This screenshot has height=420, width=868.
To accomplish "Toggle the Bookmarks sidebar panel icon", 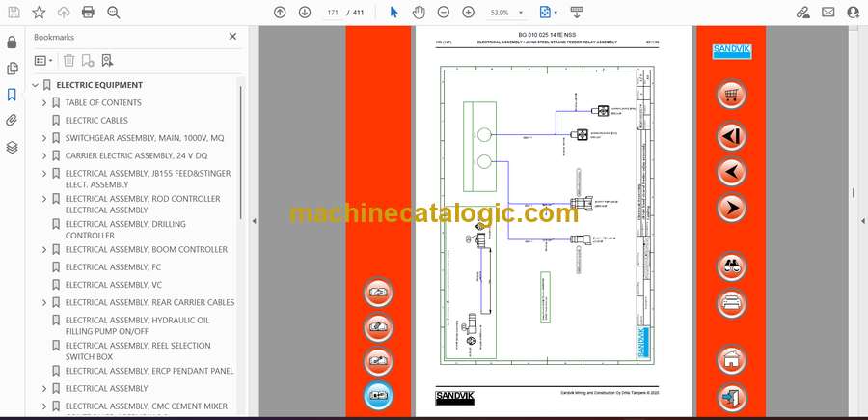I will [12, 95].
